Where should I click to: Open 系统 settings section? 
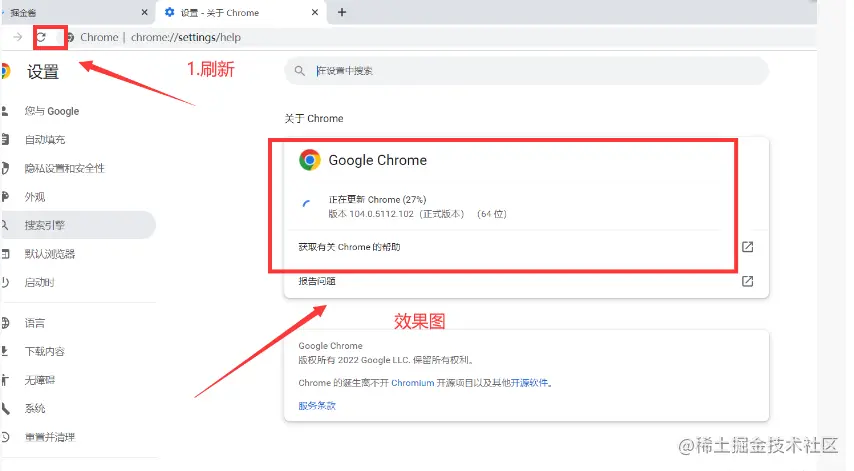pyautogui.click(x=35, y=408)
